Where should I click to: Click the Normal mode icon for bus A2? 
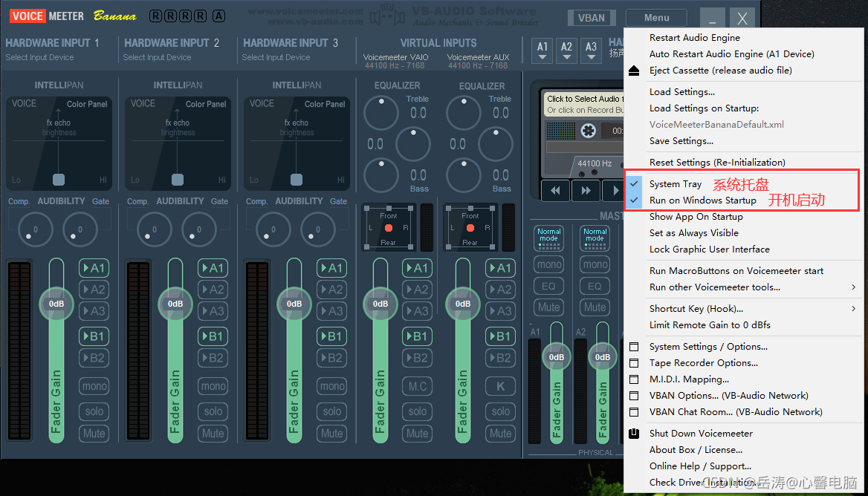click(x=595, y=238)
